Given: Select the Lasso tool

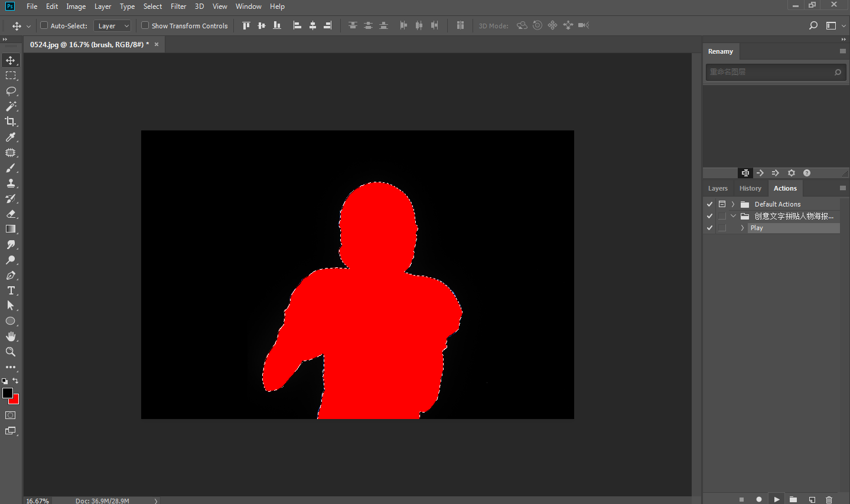Looking at the screenshot, I should click(x=11, y=91).
